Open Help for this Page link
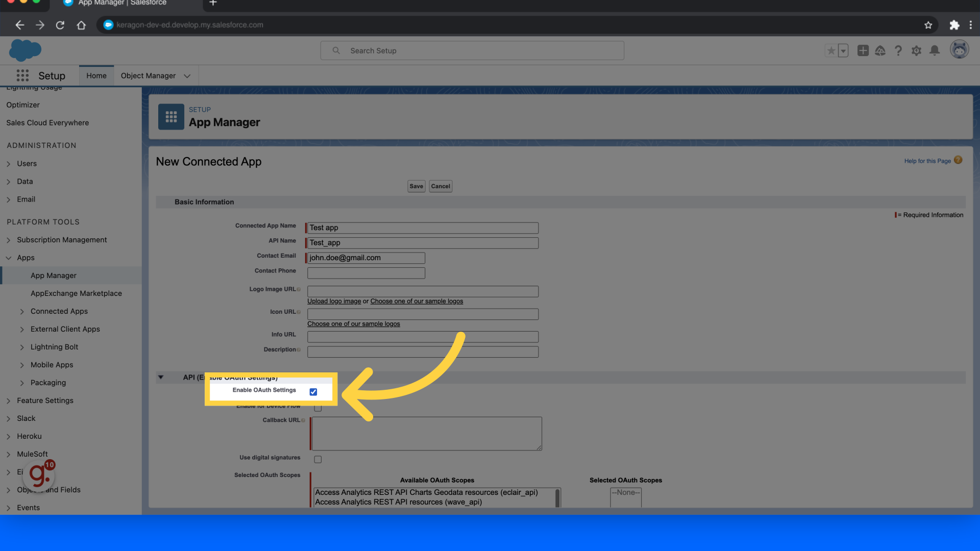The width and height of the screenshot is (980, 551). point(927,161)
